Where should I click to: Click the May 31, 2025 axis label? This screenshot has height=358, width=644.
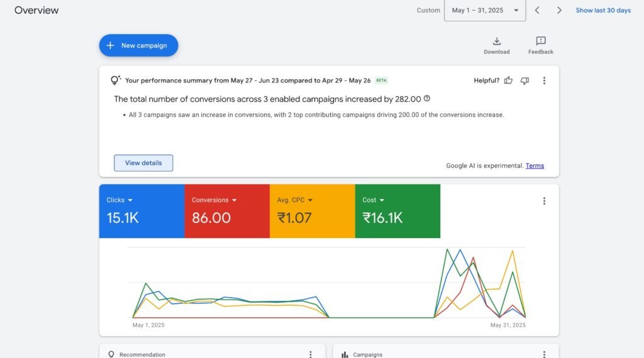[x=508, y=325]
